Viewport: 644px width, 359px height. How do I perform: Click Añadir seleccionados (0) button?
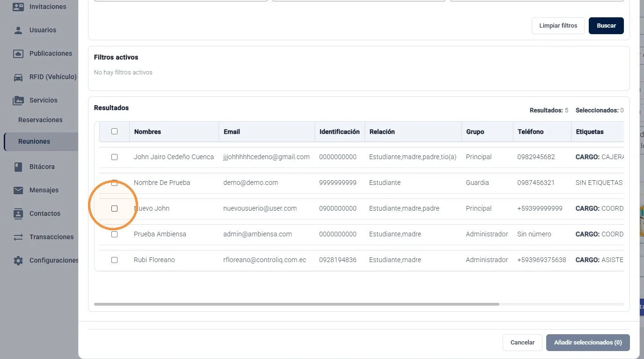[x=588, y=343]
